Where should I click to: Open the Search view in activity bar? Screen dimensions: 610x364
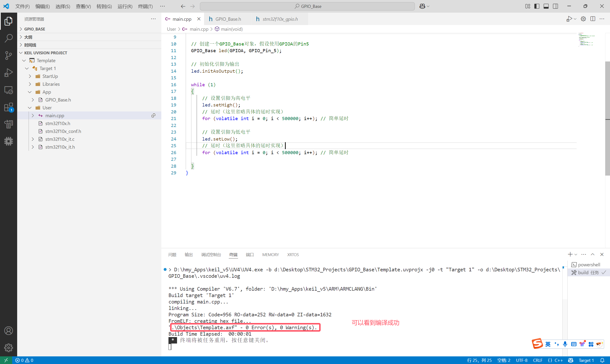point(9,38)
